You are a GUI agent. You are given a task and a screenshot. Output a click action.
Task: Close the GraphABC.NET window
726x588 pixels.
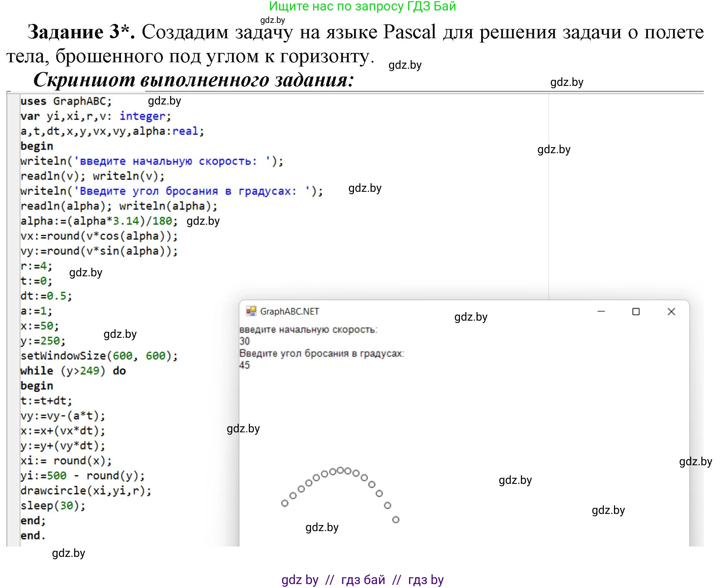coord(671,311)
